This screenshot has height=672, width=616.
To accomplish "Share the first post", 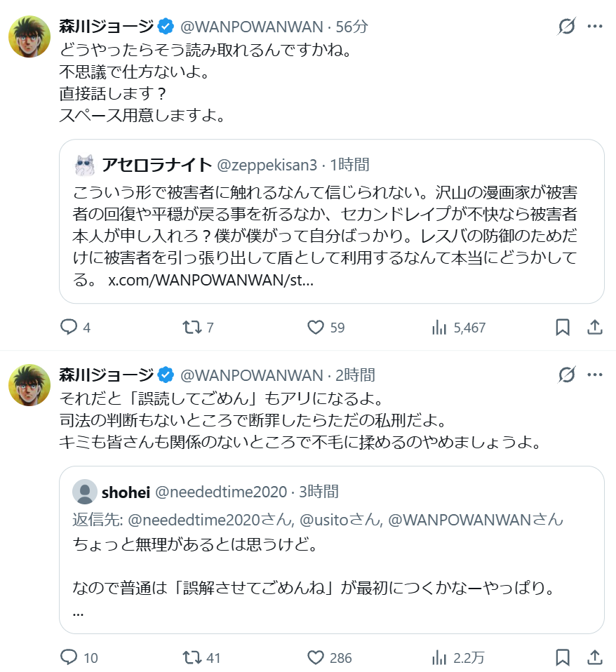I will 594,327.
